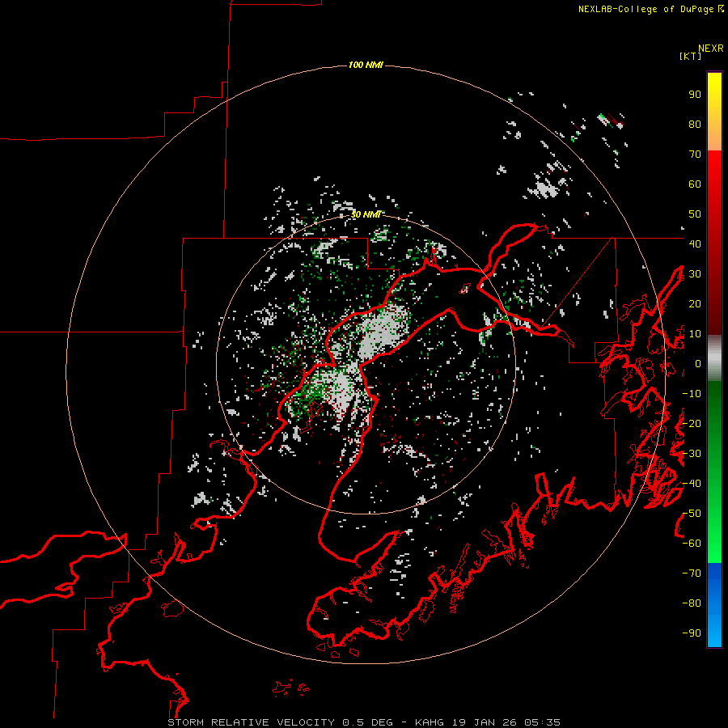The width and height of the screenshot is (728, 728).
Task: Click the 10 value on the velocity scale
Action: coord(695,334)
